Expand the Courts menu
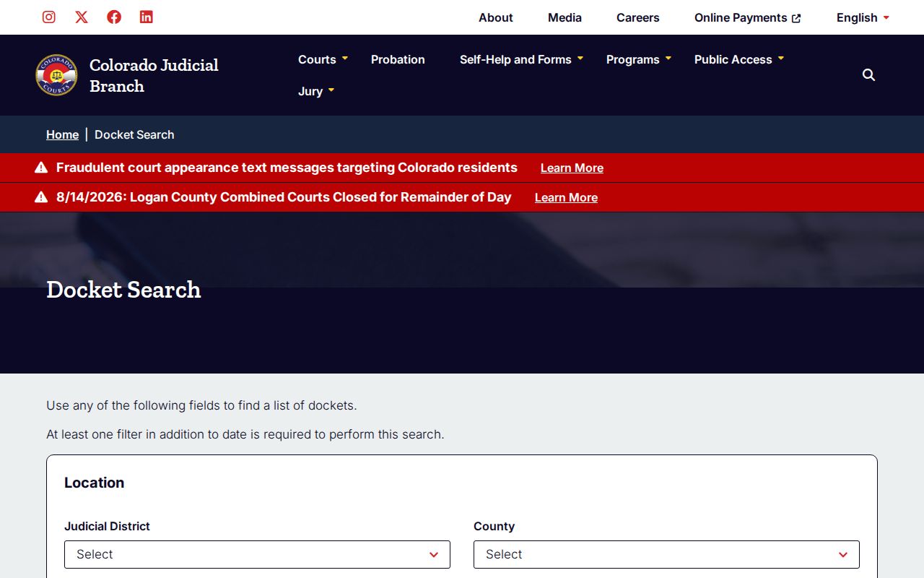Image resolution: width=924 pixels, height=578 pixels. 323,59
